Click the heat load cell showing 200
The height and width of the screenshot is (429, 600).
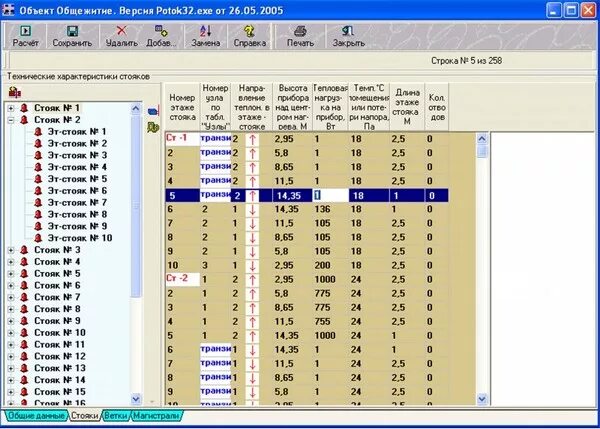pos(331,266)
